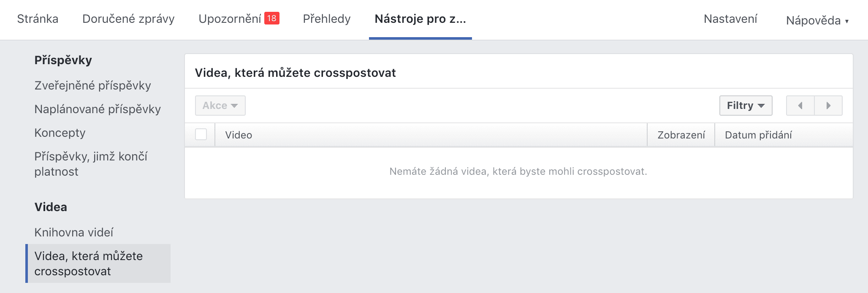
Task: Open the Akce actions dropdown
Action: click(220, 106)
